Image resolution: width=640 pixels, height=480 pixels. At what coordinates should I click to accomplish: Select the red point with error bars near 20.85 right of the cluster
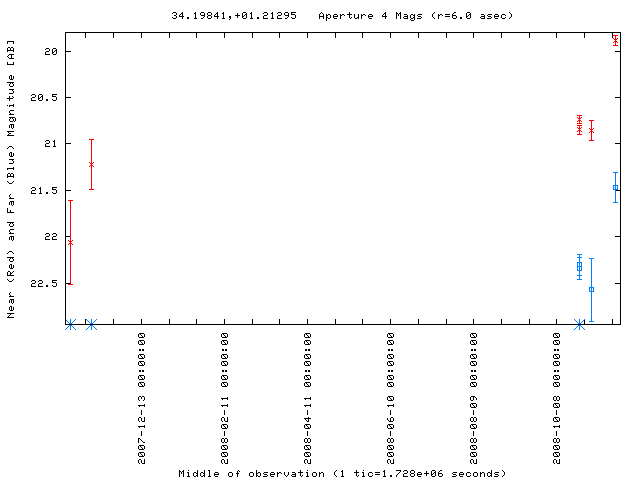point(591,131)
